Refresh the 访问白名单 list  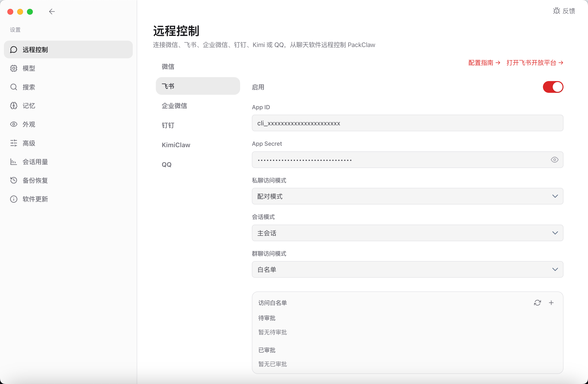(x=537, y=303)
